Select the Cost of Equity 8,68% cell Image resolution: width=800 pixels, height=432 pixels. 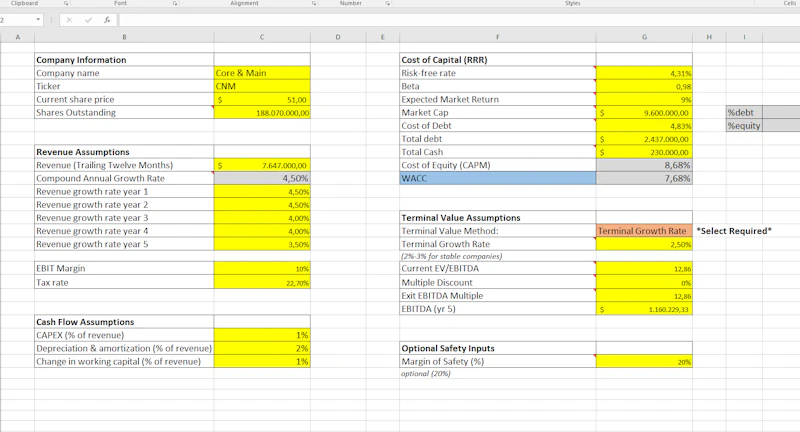644,165
